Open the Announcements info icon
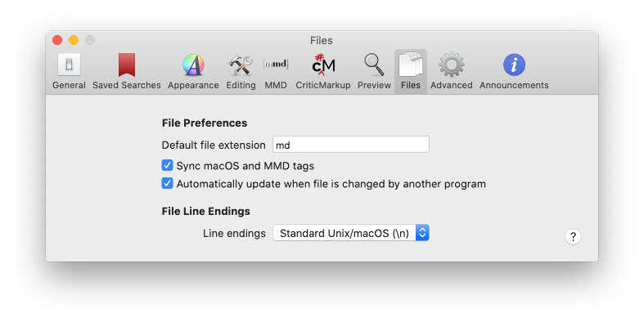The height and width of the screenshot is (322, 644). pyautogui.click(x=514, y=65)
